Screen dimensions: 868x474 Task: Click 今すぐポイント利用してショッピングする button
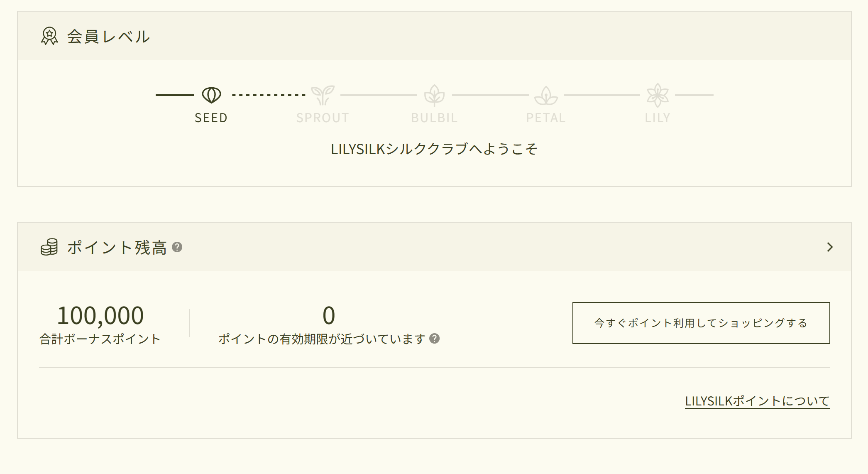pos(701,323)
